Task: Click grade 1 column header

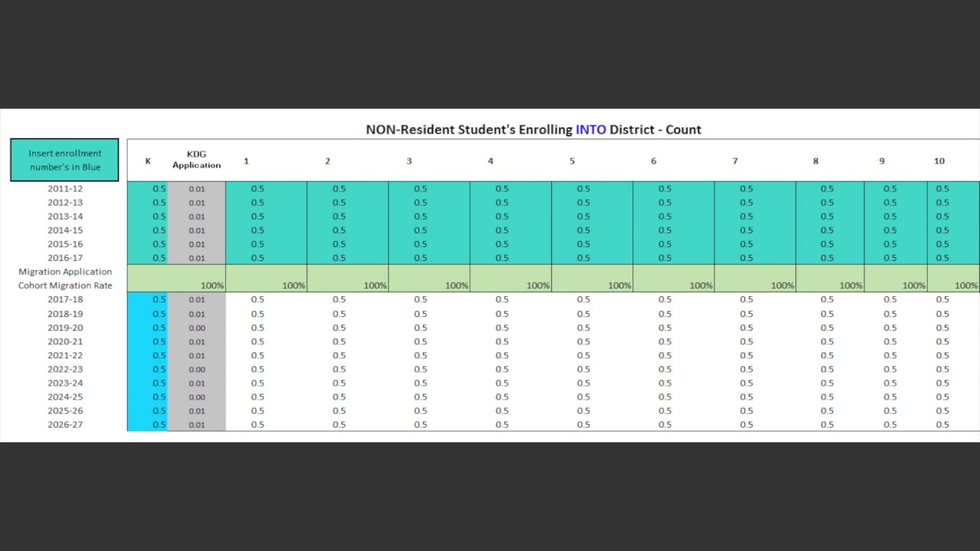Action: (246, 161)
